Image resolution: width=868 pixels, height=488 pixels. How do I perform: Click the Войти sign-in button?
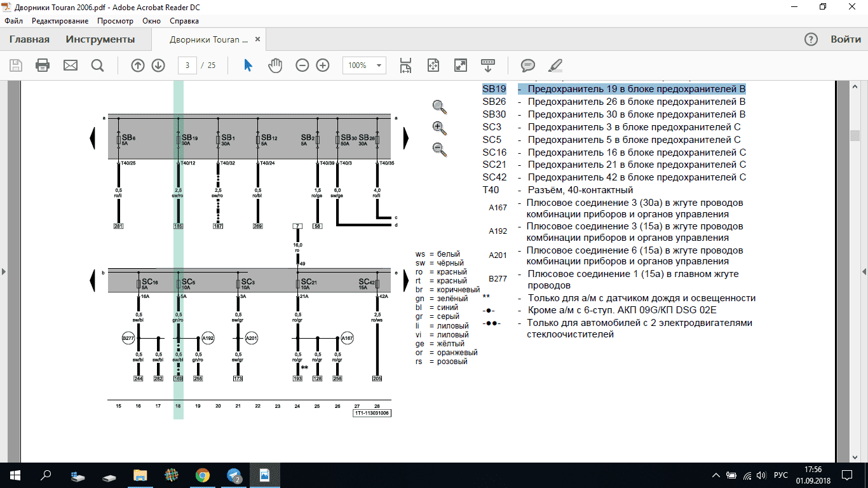846,39
